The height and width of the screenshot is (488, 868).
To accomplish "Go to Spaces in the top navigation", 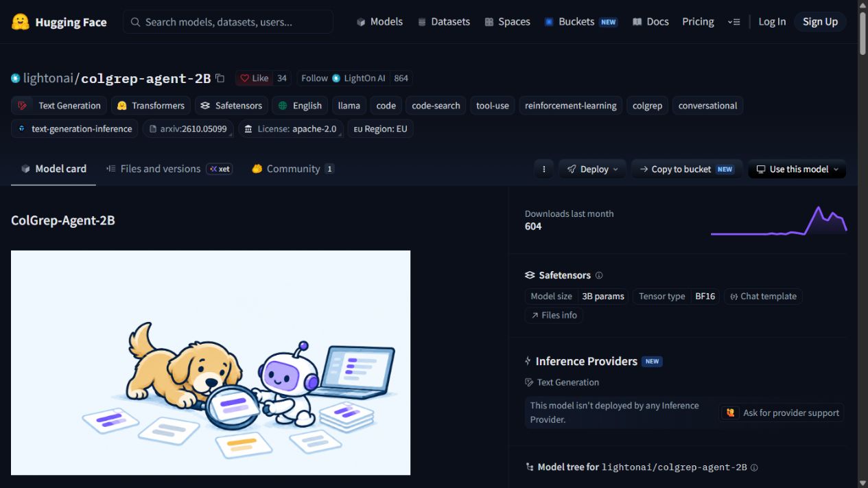I will pos(507,22).
